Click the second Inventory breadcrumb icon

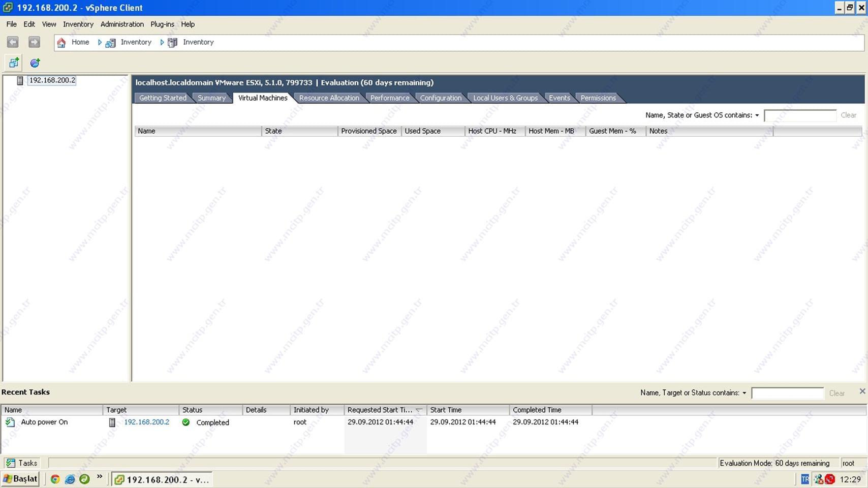click(x=173, y=43)
